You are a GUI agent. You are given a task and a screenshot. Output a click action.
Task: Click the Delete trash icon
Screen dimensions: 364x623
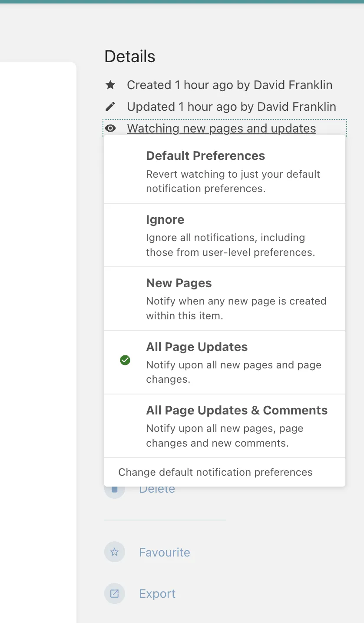click(x=115, y=489)
